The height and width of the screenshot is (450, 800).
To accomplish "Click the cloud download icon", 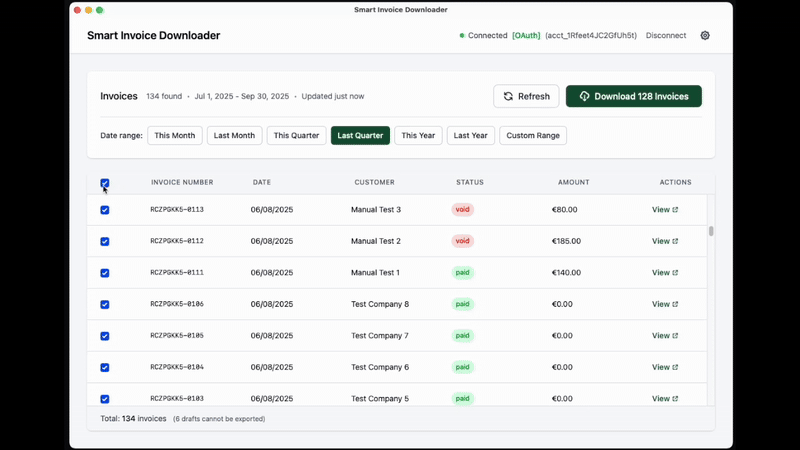I will click(584, 96).
